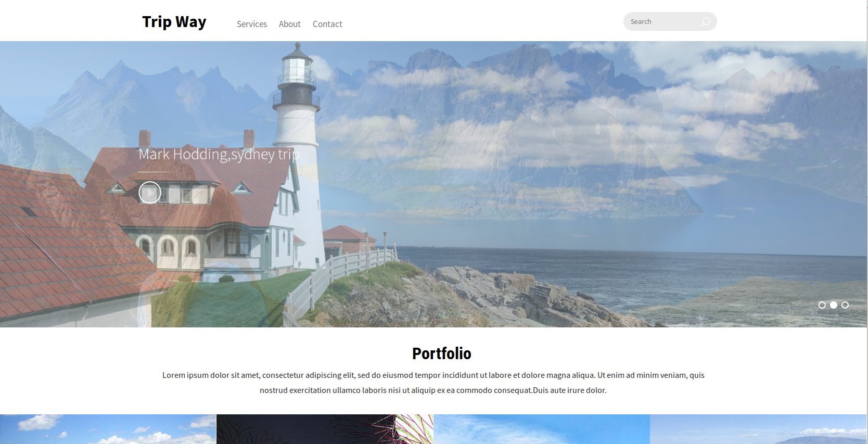Click the Mark Hodding,sydney trip caption
868x444 pixels.
[x=219, y=154]
